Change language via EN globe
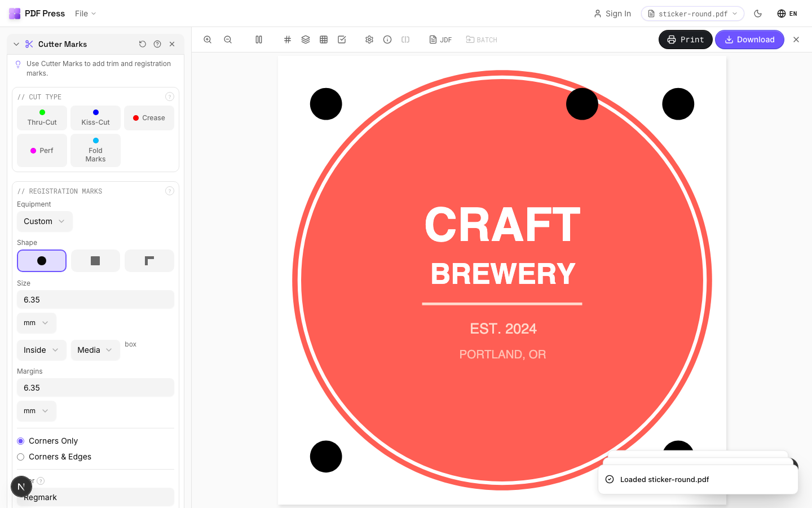This screenshot has width=812, height=508. (x=787, y=14)
